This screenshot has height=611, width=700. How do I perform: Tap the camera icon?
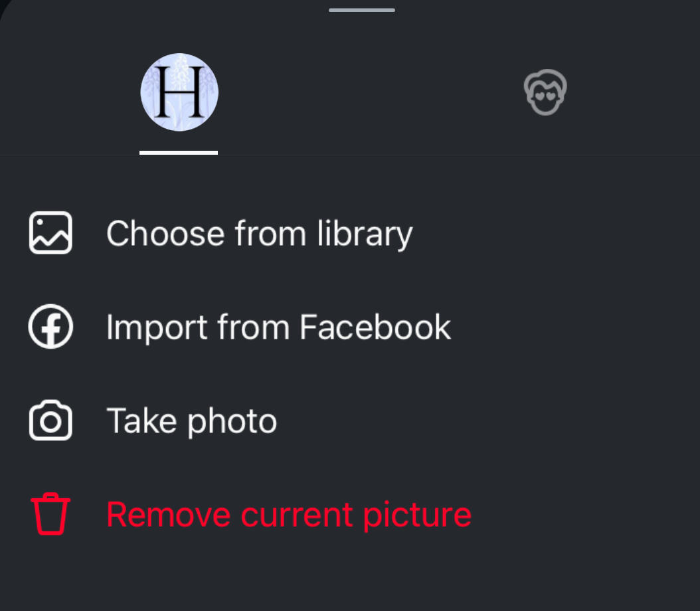coord(50,420)
